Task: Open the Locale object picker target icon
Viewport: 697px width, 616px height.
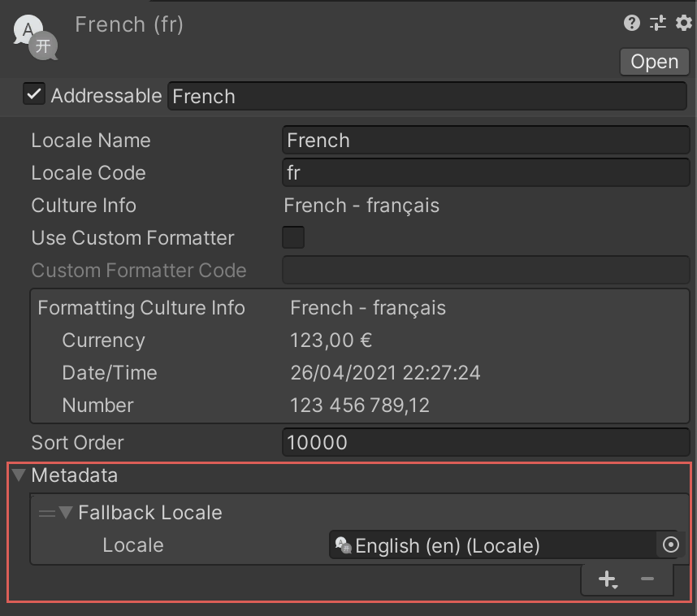Action: 671,545
